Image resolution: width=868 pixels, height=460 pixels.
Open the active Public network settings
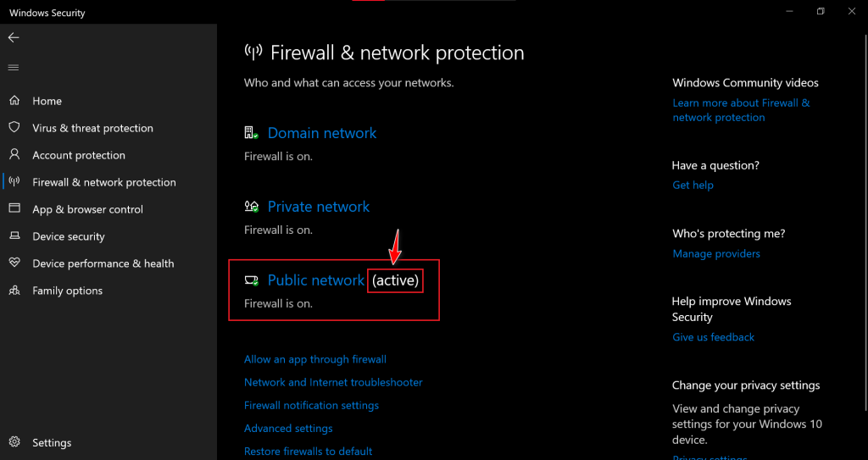tap(316, 280)
